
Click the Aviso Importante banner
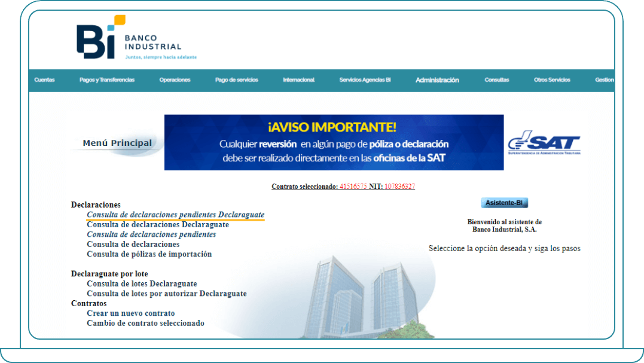pos(334,142)
